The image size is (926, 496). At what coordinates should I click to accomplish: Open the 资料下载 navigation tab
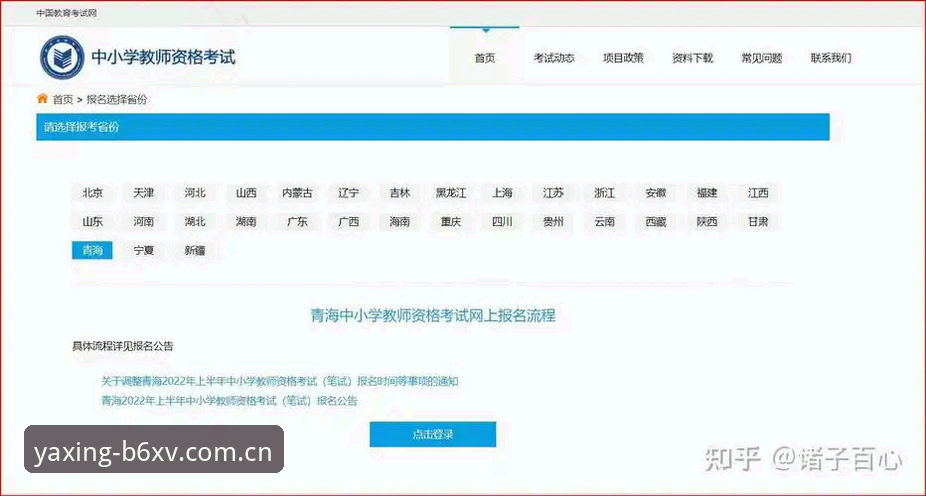coord(692,58)
